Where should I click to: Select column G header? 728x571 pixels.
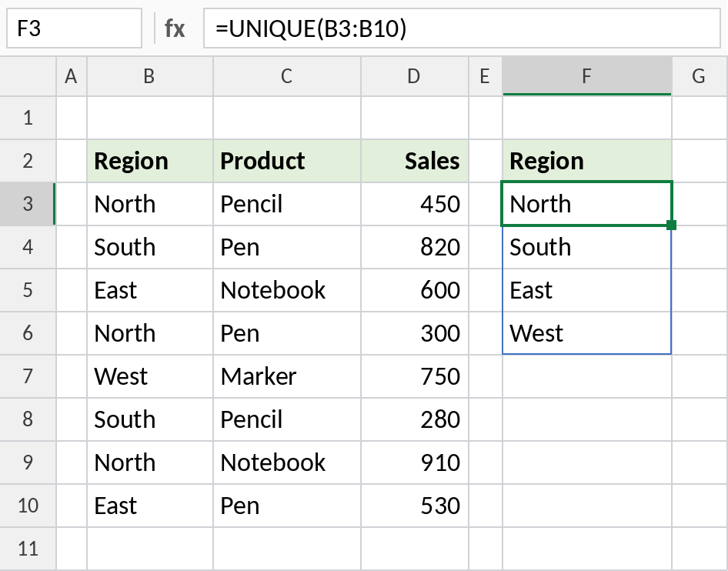(700, 76)
